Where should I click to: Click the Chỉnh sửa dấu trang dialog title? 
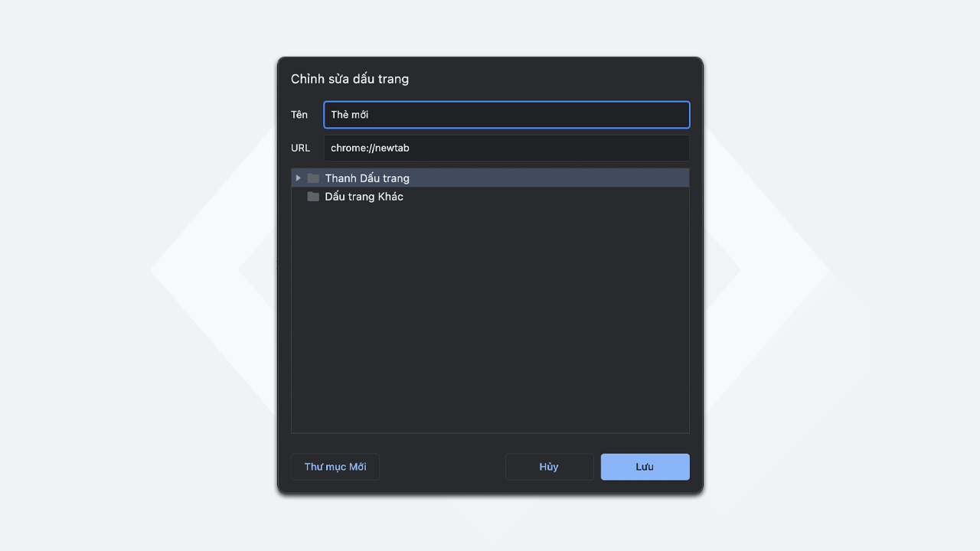coord(350,79)
